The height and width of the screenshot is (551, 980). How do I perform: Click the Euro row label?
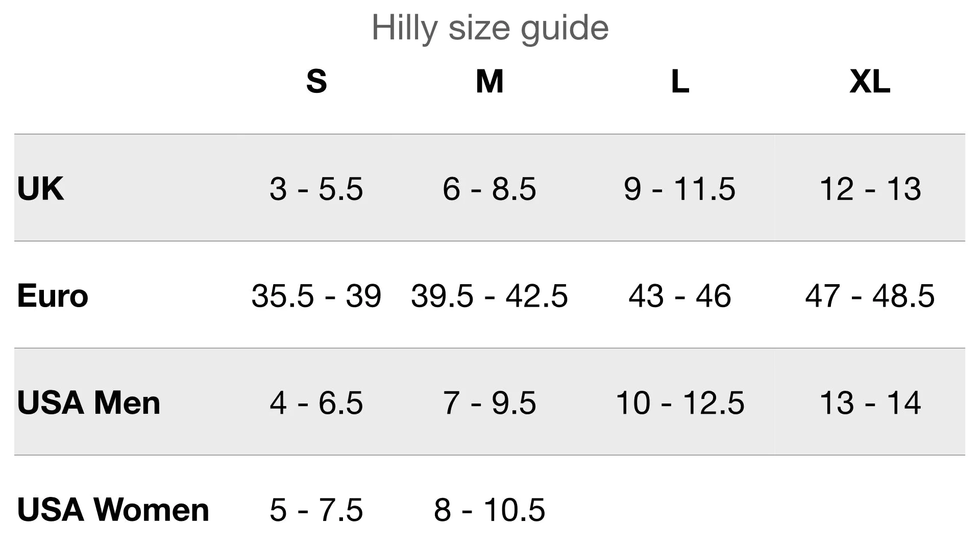(53, 295)
